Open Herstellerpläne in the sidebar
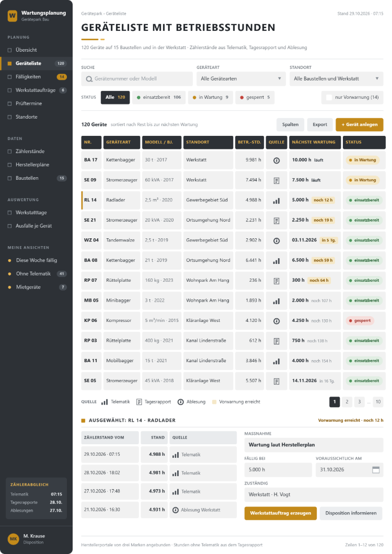392x554 pixels. coord(36,165)
